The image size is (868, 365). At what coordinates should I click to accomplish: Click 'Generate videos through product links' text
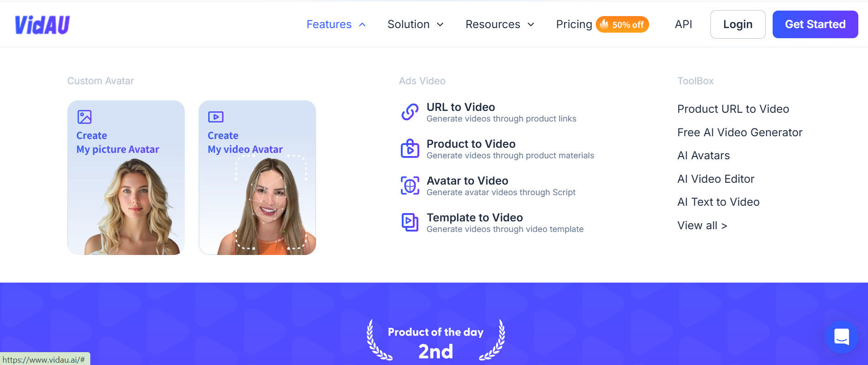(x=501, y=119)
